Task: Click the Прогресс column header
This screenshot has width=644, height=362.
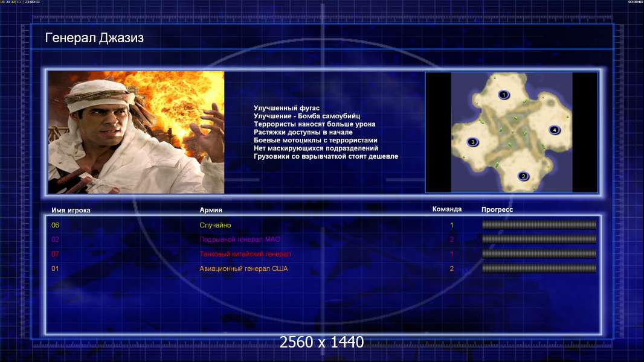Action: coord(497,209)
